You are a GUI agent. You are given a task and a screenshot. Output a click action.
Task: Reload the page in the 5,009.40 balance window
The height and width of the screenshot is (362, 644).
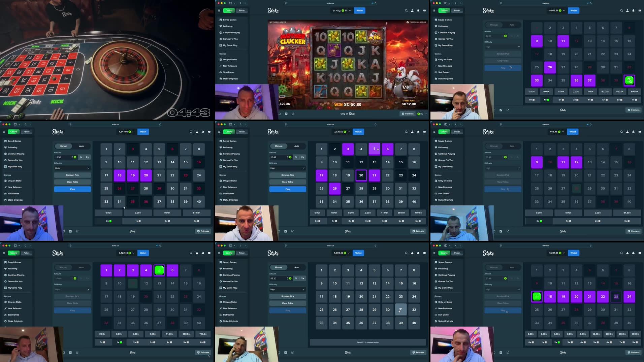point(375,245)
